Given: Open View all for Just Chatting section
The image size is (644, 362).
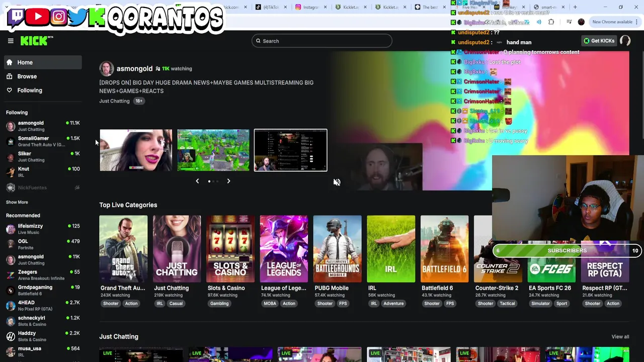Looking at the screenshot, I should [x=620, y=337].
